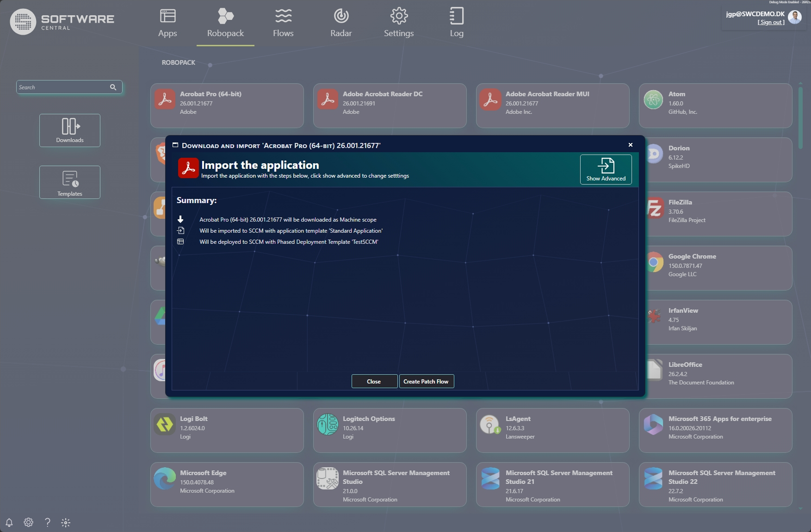Image resolution: width=811 pixels, height=532 pixels.
Task: Open the notifications bell icon
Action: (x=9, y=522)
